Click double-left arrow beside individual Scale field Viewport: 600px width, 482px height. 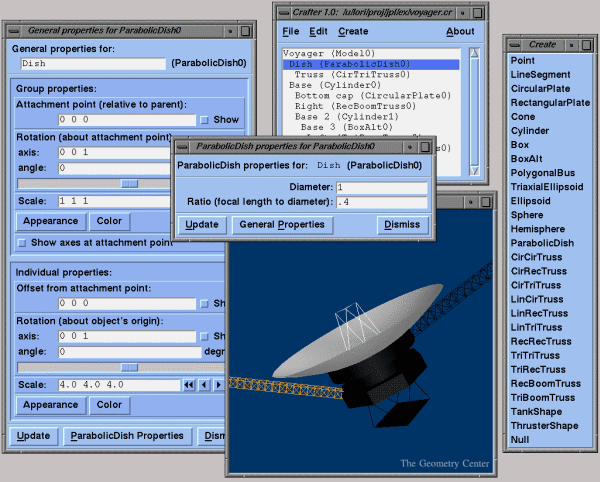coord(188,385)
